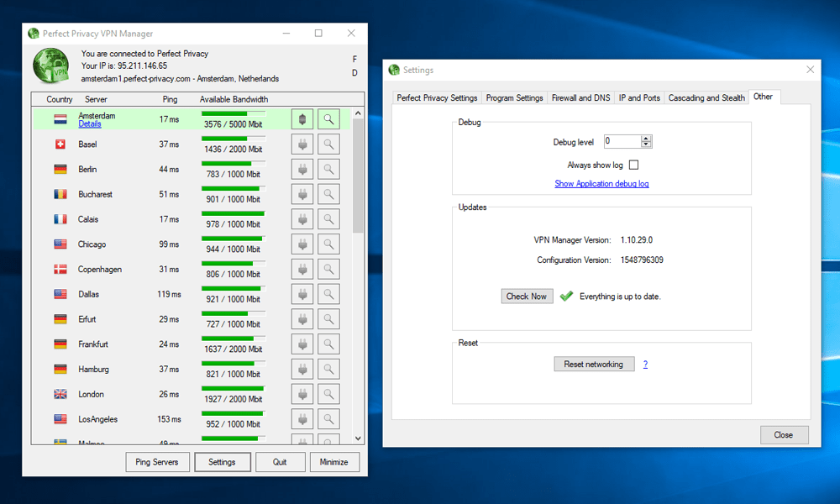The height and width of the screenshot is (504, 840).
Task: Click the Reset networking button
Action: (x=593, y=365)
